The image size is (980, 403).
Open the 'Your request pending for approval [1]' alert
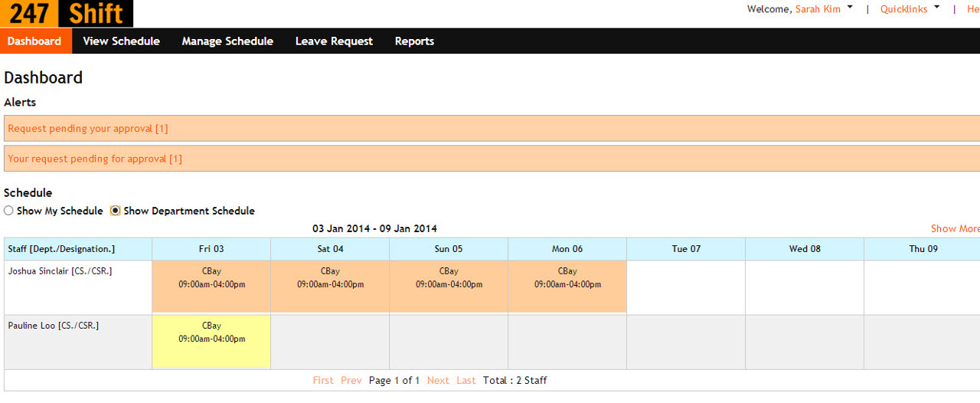pyautogui.click(x=95, y=159)
